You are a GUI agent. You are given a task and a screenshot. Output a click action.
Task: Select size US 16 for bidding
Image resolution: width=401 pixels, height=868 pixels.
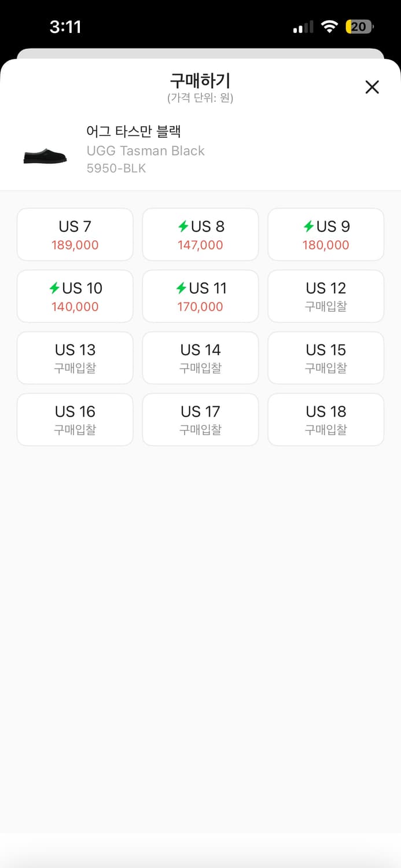pyautogui.click(x=75, y=420)
